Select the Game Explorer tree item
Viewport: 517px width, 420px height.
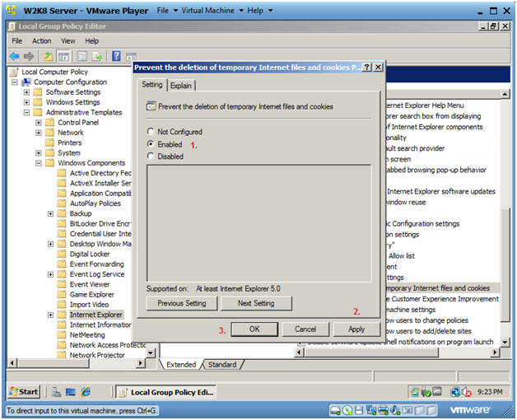pyautogui.click(x=92, y=294)
